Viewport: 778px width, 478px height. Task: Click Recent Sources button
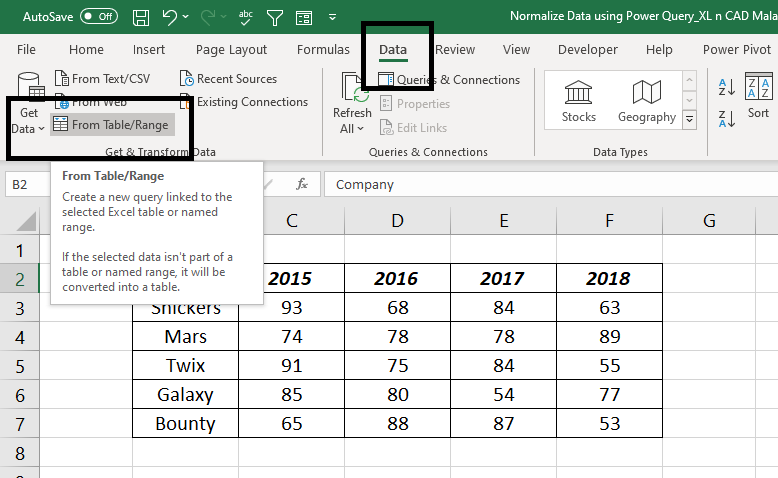[228, 79]
